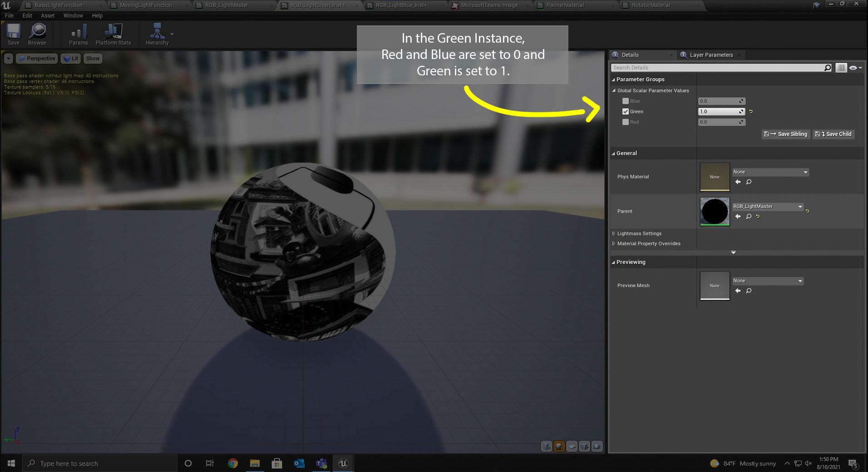Screen dimensions: 868x472
Task: Open Microsoft Teams from taskbar
Action: click(321, 463)
